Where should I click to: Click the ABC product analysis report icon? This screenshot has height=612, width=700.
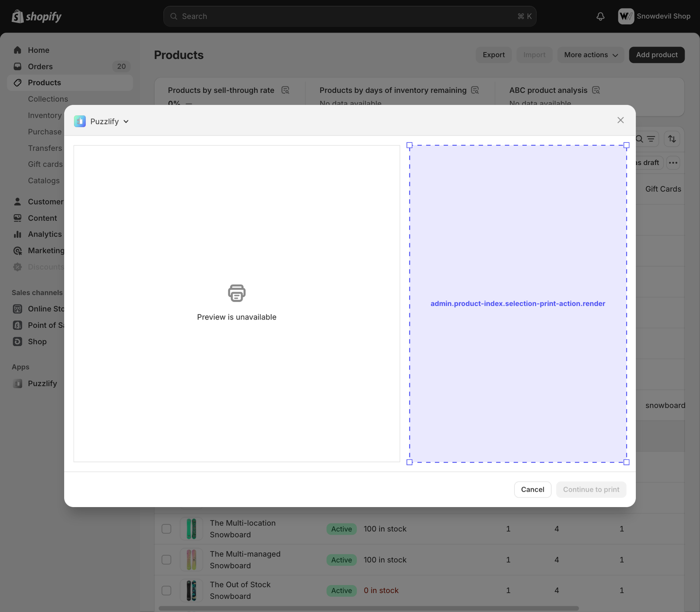pyautogui.click(x=596, y=90)
